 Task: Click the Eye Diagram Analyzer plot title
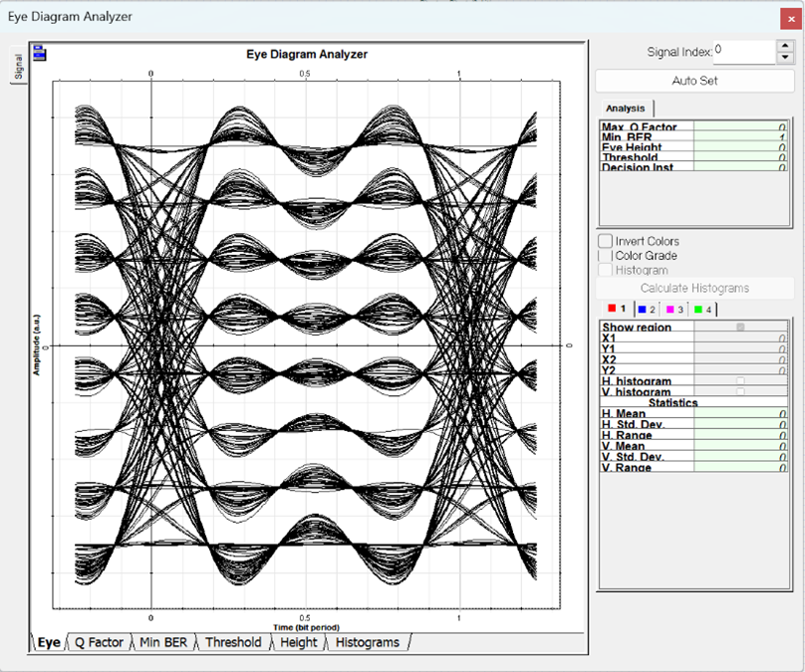click(307, 54)
